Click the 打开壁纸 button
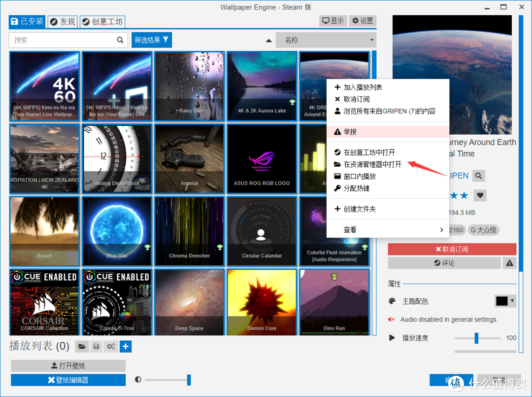Image resolution: width=532 pixels, height=397 pixels. (68, 366)
